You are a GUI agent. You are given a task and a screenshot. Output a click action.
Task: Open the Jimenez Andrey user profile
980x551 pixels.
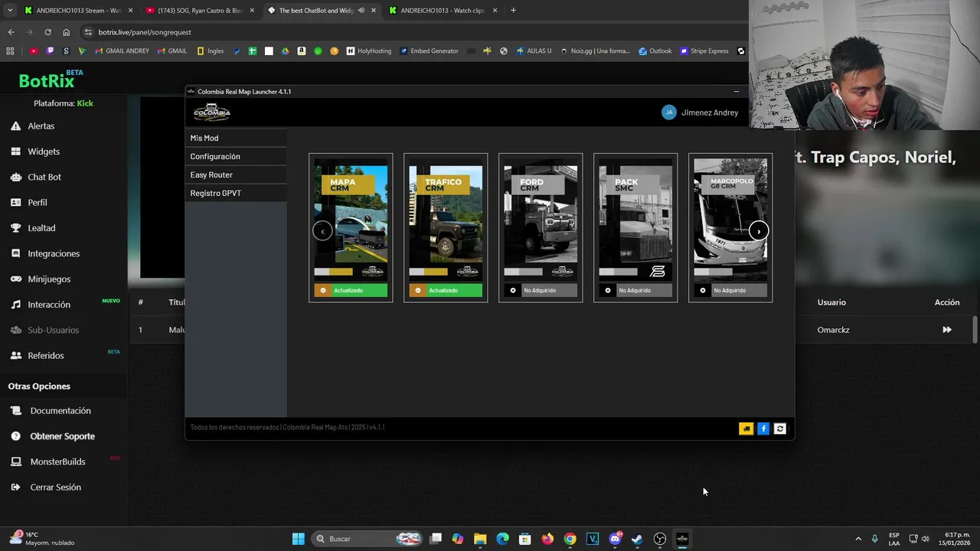point(700,112)
